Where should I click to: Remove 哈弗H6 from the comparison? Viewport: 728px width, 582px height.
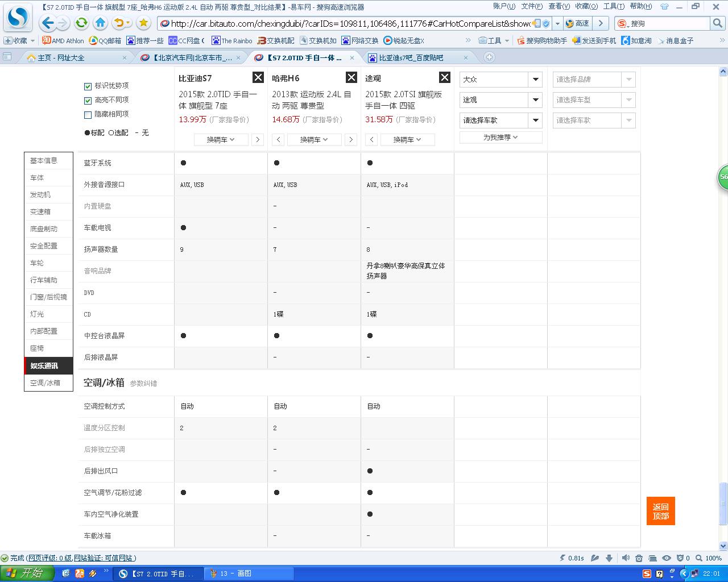click(351, 78)
